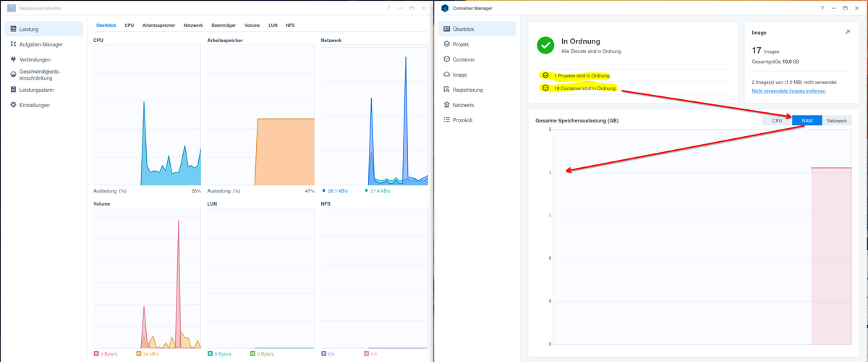Click 'Nicht verwendete Images entfernen' link
Image resolution: width=868 pixels, height=362 pixels.
pos(788,90)
